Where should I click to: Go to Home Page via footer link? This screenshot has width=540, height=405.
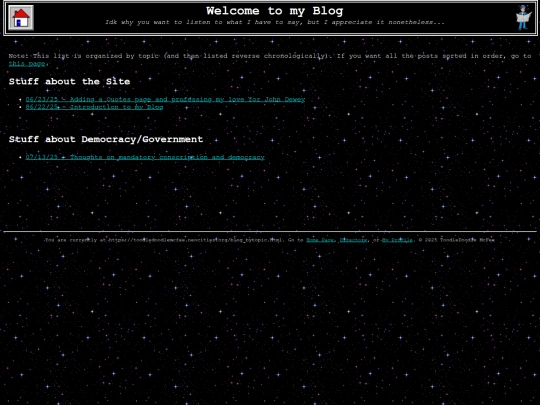[320, 240]
